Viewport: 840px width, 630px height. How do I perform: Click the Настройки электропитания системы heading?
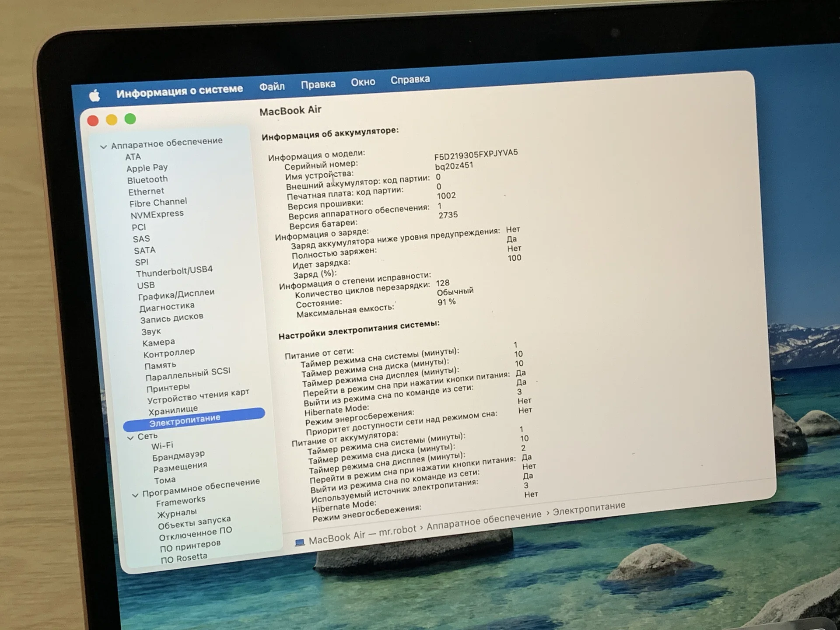(359, 329)
